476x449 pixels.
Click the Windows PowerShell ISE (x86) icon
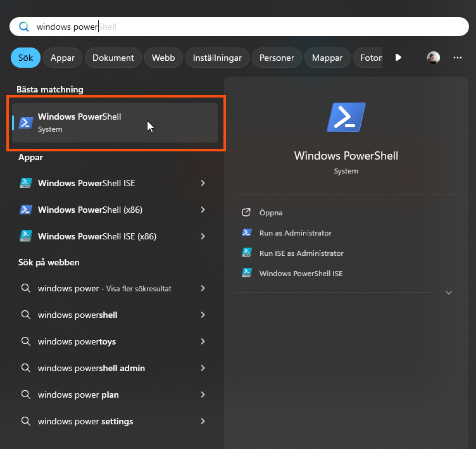(x=26, y=236)
